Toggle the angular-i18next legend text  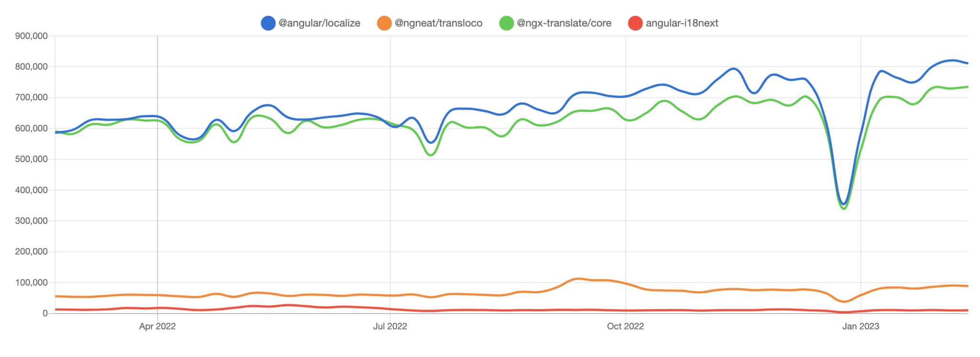681,23
